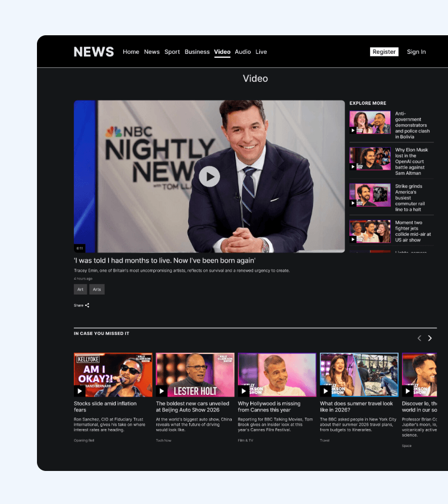448x504 pixels.
Task: Click the Ron Sanchez description text
Action: 110,424
